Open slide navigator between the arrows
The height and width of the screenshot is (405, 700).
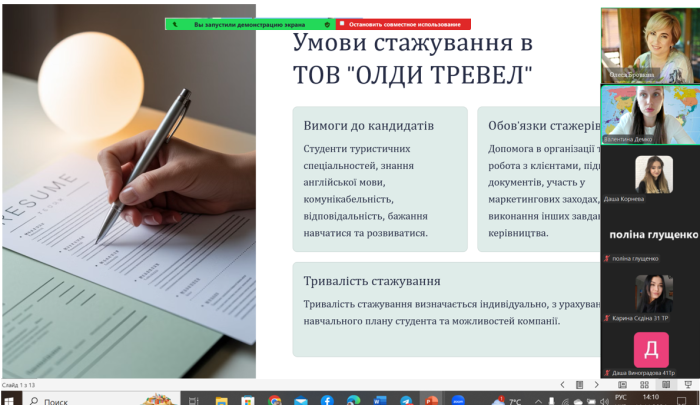(x=579, y=384)
